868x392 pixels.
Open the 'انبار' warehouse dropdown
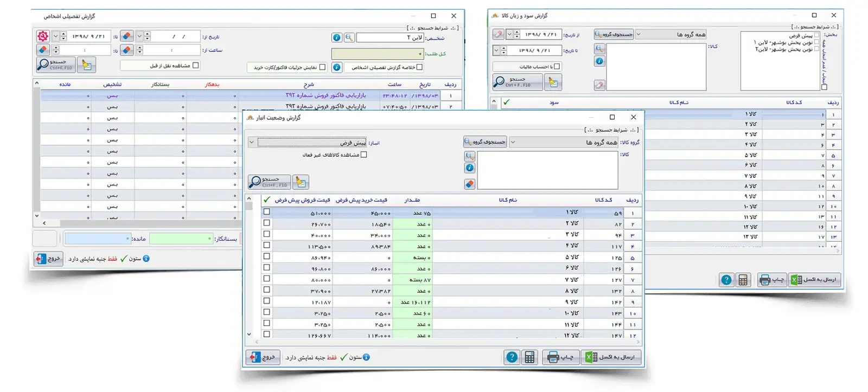tap(252, 143)
